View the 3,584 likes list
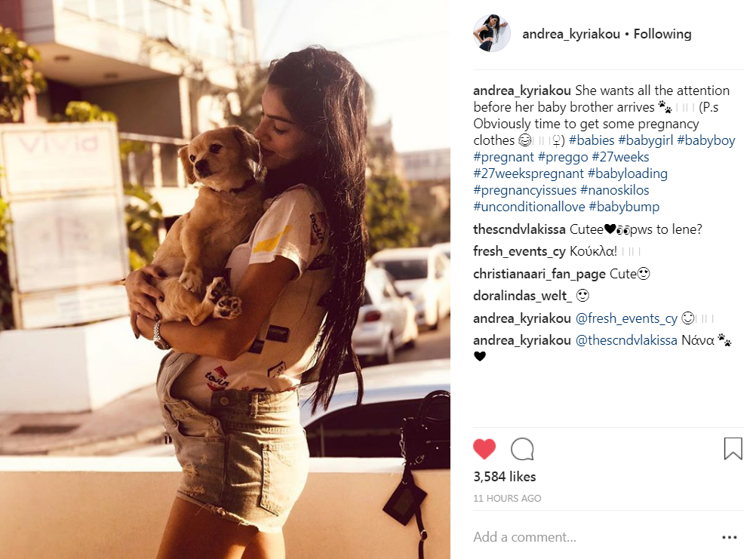756x559 pixels. point(505,477)
